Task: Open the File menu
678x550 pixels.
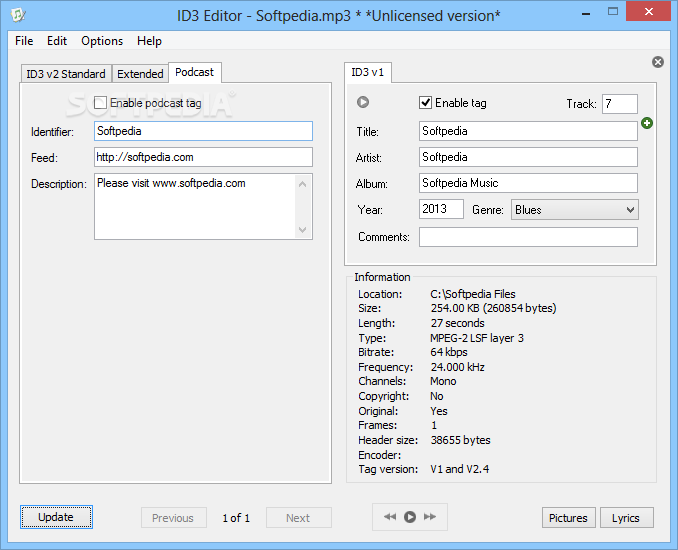Action: (24, 41)
